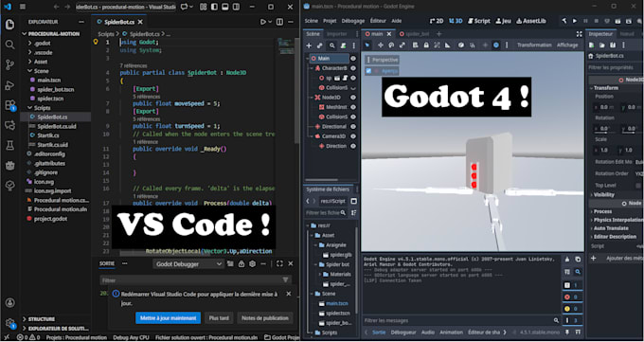This screenshot has height=342, width=644.
Task: Open Search view in VS Code activity bar
Action: point(9,45)
